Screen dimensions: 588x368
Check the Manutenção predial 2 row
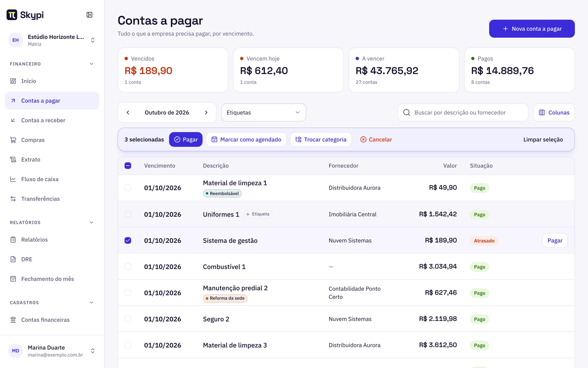[x=128, y=293]
